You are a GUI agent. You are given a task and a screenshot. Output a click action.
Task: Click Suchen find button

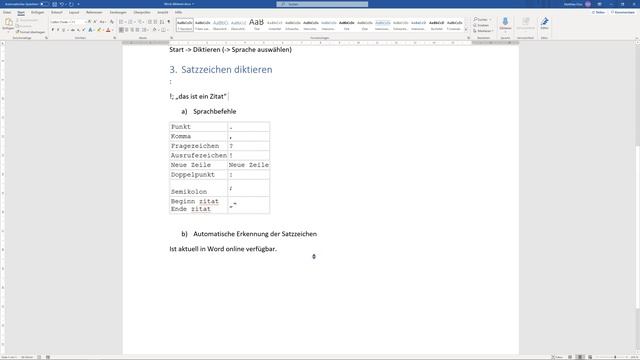tap(482, 20)
